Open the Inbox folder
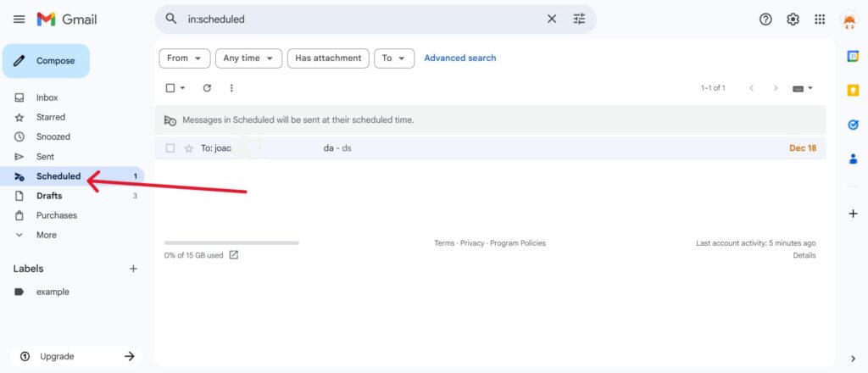Screen dimensions: 868x373 click(72, 97)
